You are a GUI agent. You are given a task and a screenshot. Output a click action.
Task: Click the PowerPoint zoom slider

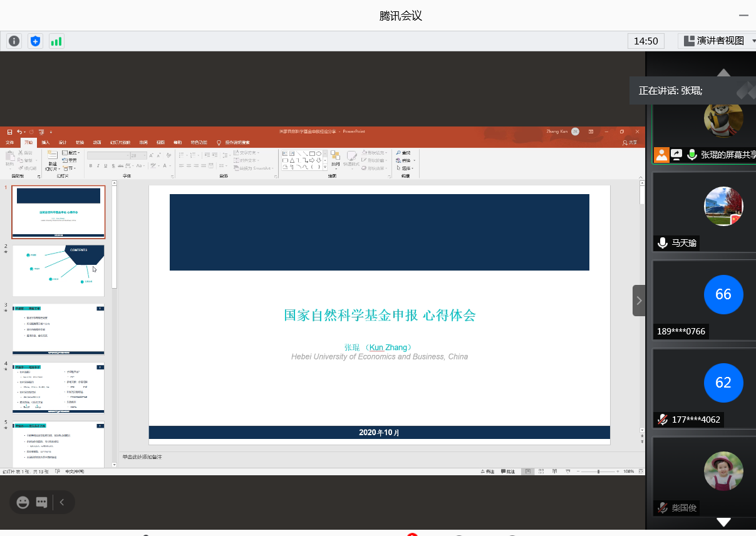point(598,472)
